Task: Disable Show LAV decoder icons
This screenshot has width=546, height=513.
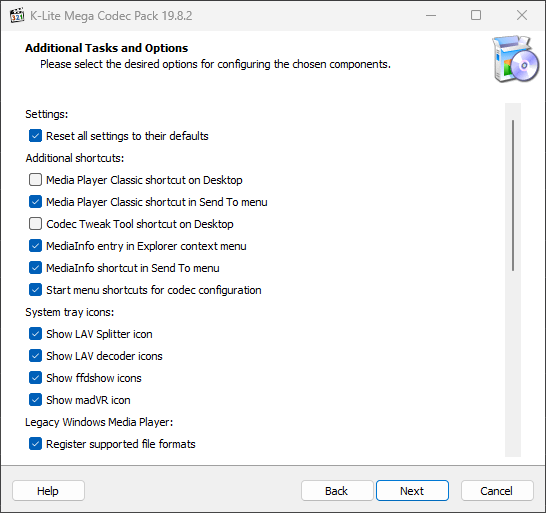Action: point(35,356)
